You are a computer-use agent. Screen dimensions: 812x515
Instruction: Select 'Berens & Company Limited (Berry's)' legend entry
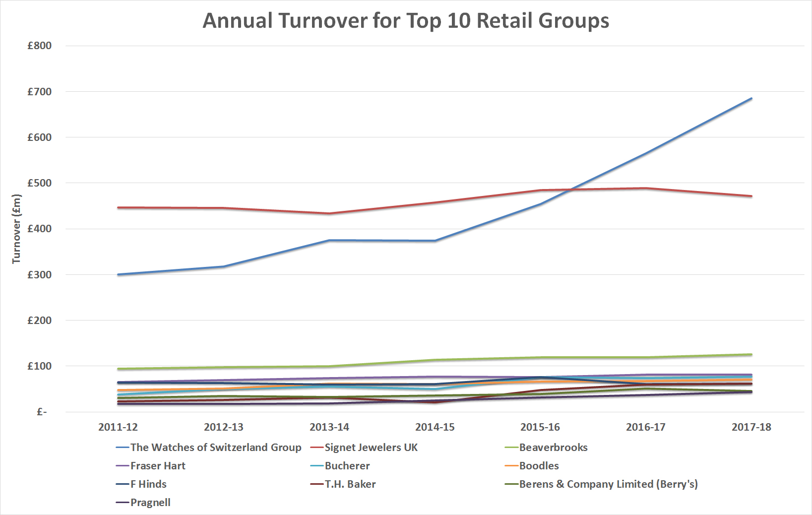point(601,484)
